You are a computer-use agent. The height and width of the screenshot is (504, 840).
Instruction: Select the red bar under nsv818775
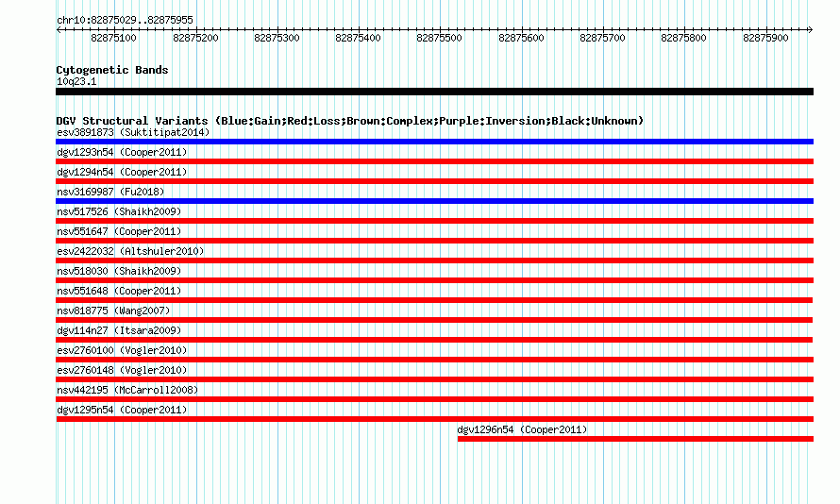coord(434,320)
